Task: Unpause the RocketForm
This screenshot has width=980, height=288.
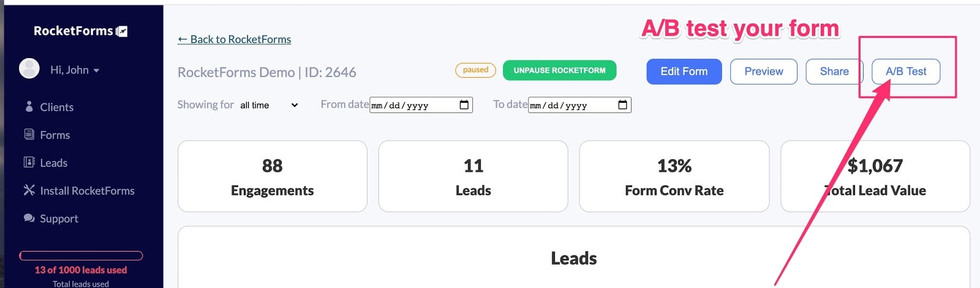Action: [x=559, y=70]
